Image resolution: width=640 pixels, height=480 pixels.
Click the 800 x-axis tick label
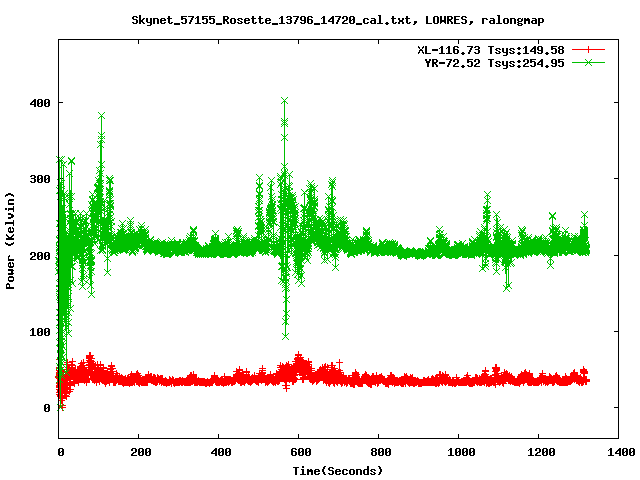pos(381,452)
